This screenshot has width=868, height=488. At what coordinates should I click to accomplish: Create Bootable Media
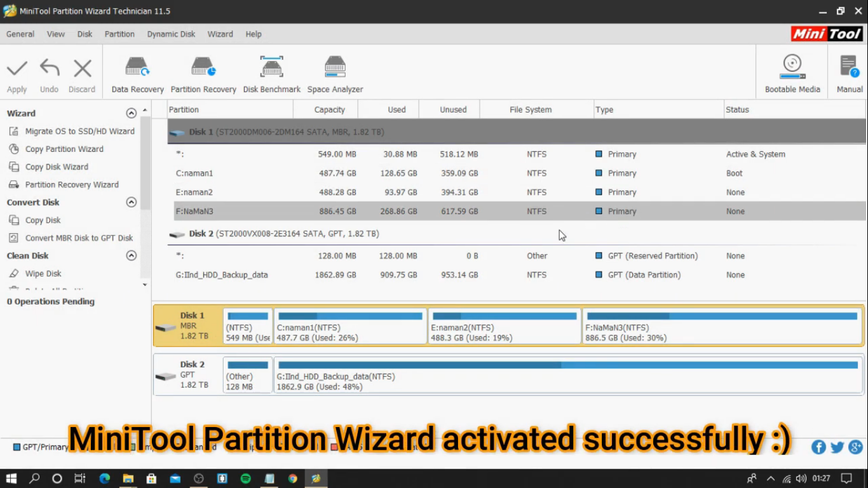792,72
